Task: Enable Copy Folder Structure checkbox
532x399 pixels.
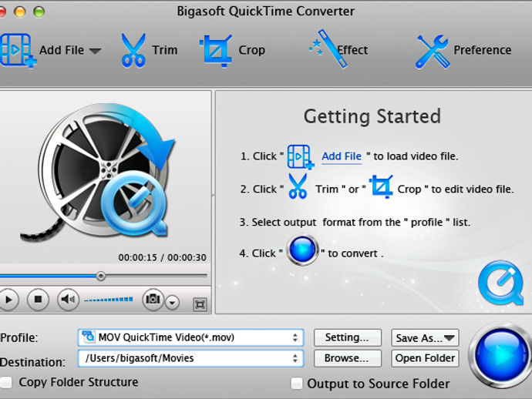Action: 5,383
